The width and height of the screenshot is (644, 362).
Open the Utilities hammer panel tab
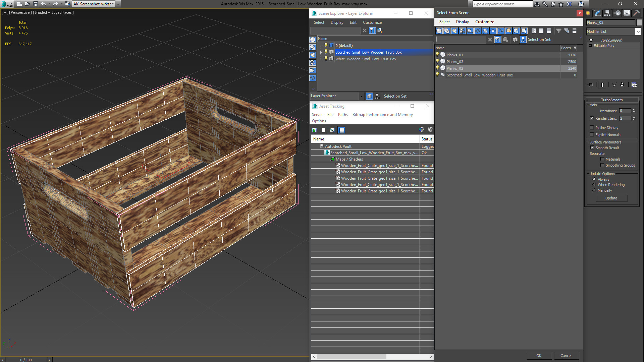click(x=636, y=13)
